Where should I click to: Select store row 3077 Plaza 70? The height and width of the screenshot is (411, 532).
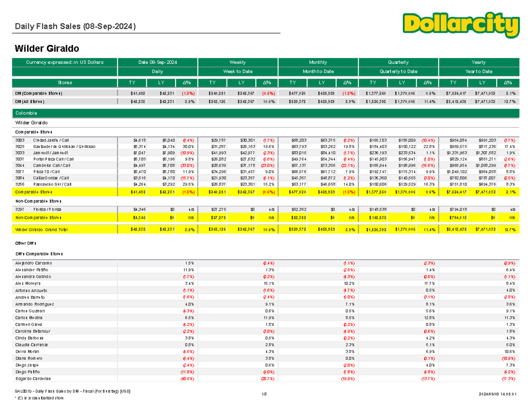266,171
